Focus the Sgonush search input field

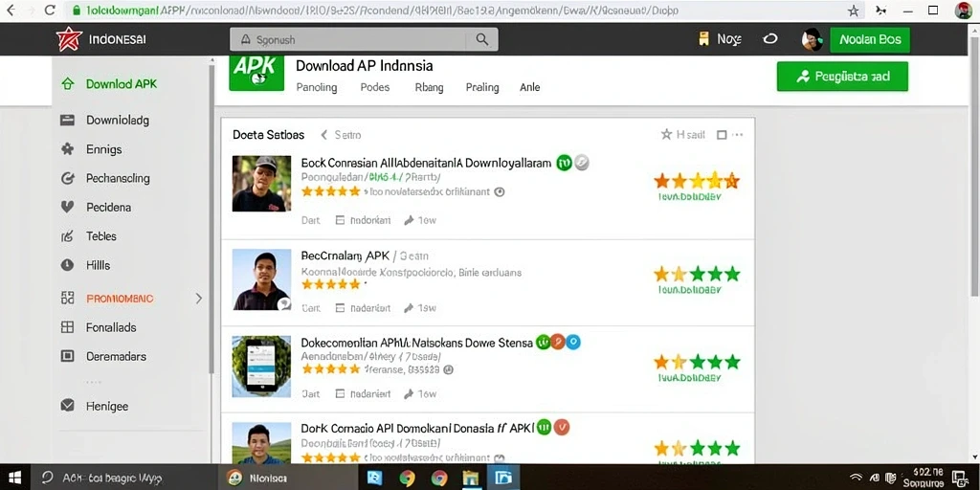[348, 39]
